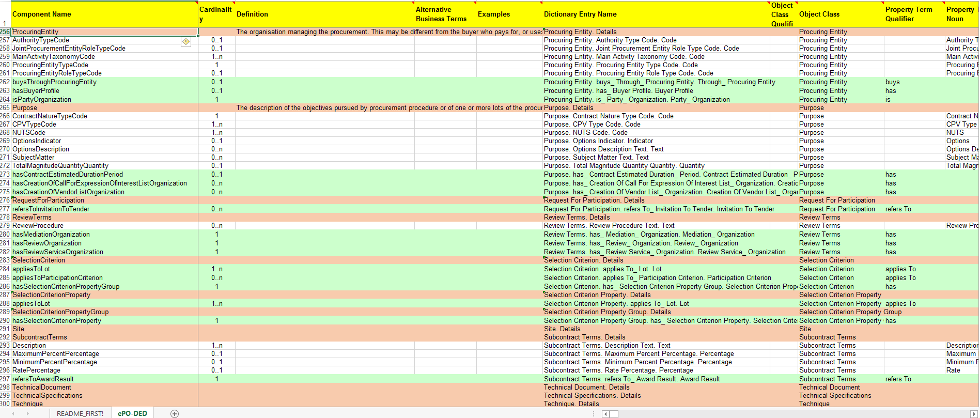Click TotalMagnitudeQuantityQuantity cell
This screenshot has width=980, height=418.
coord(104,166)
